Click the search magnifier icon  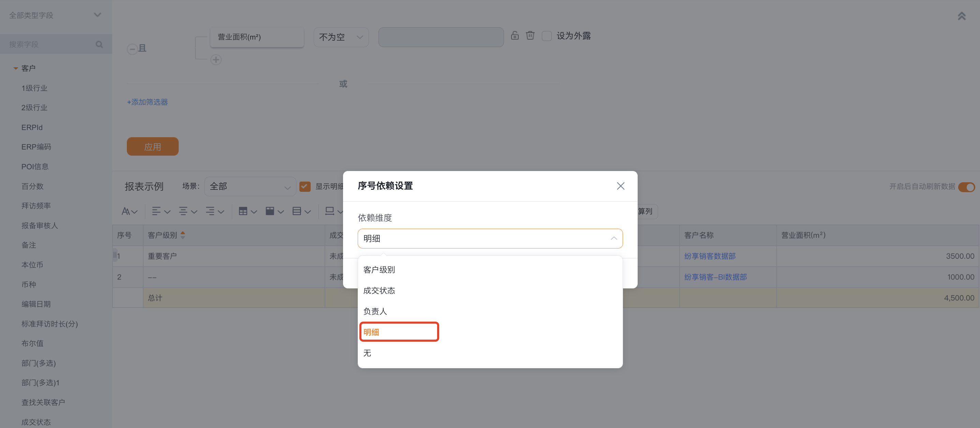tap(99, 45)
